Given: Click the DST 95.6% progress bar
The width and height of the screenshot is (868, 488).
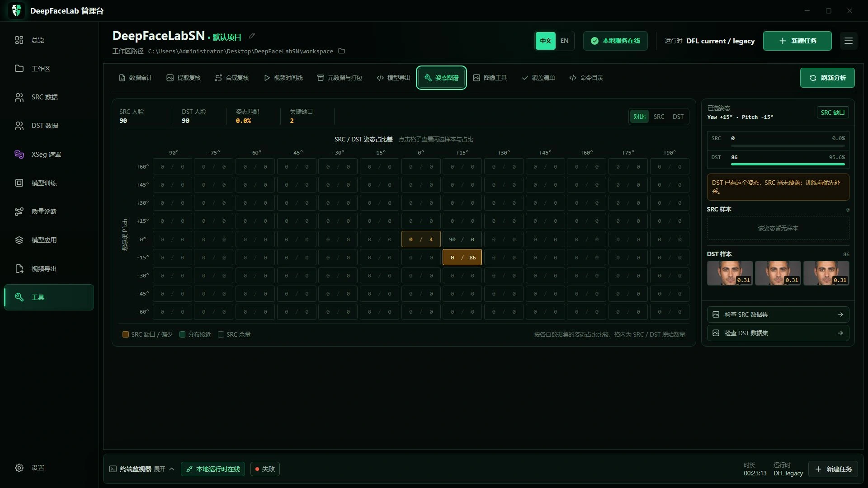Looking at the screenshot, I should tap(788, 164).
